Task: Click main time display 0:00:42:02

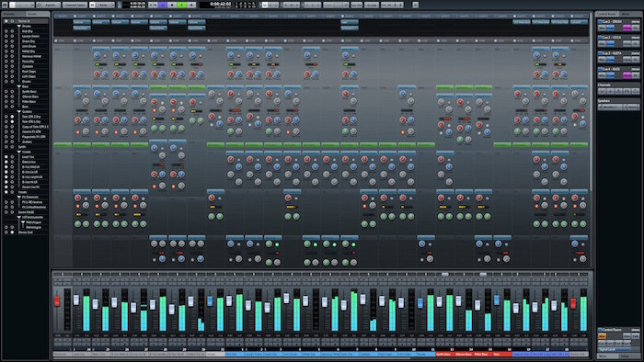Action: 216,4
